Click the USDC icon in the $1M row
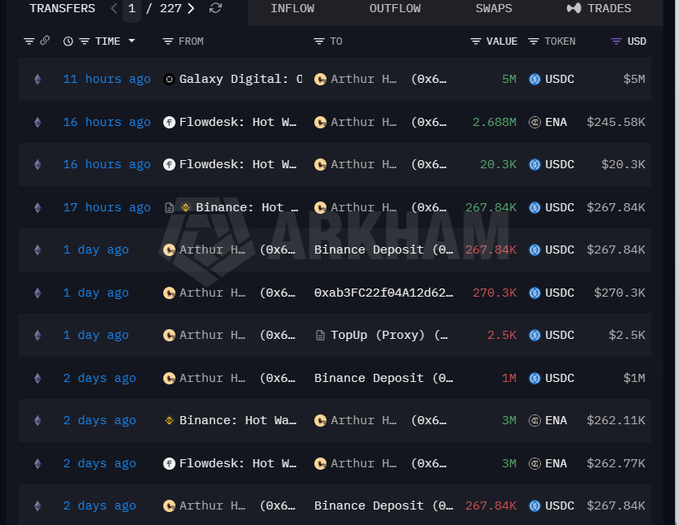679x525 pixels. [535, 379]
